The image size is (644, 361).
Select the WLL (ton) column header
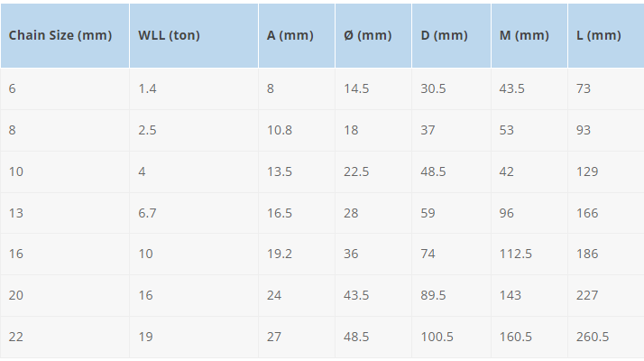194,35
